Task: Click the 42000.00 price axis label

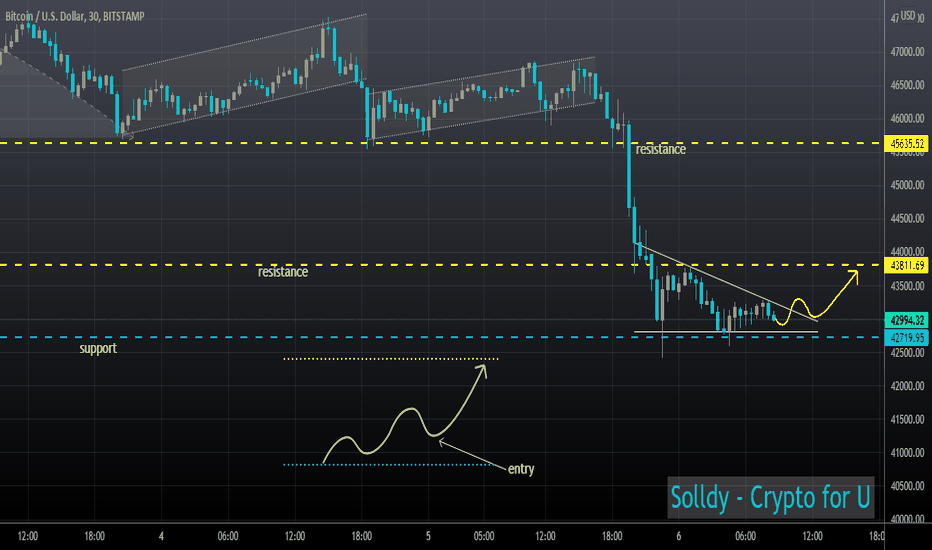Action: point(907,386)
